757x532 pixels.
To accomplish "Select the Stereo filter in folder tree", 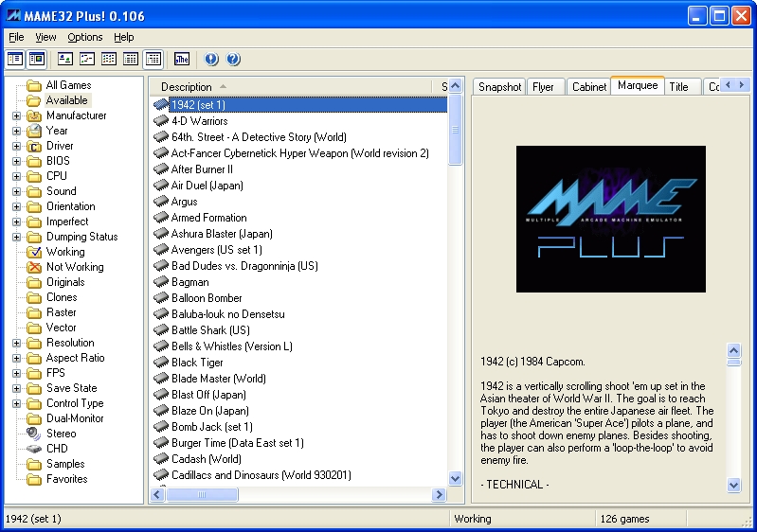I will 61,434.
